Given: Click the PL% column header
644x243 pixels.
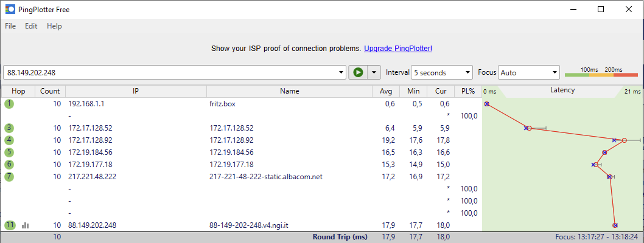Looking at the screenshot, I should pos(468,91).
